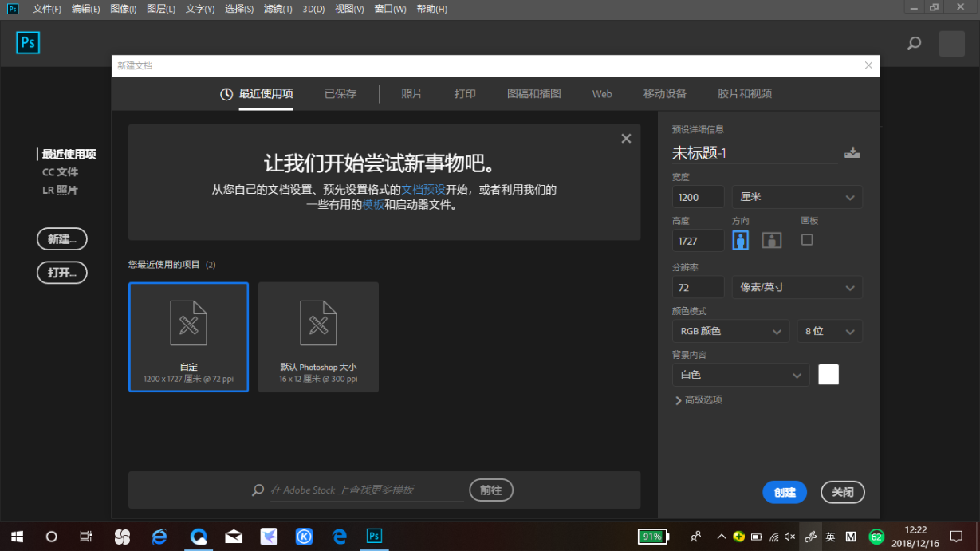Switch to the 打印 tab
Image resolution: width=980 pixels, height=551 pixels.
465,94
